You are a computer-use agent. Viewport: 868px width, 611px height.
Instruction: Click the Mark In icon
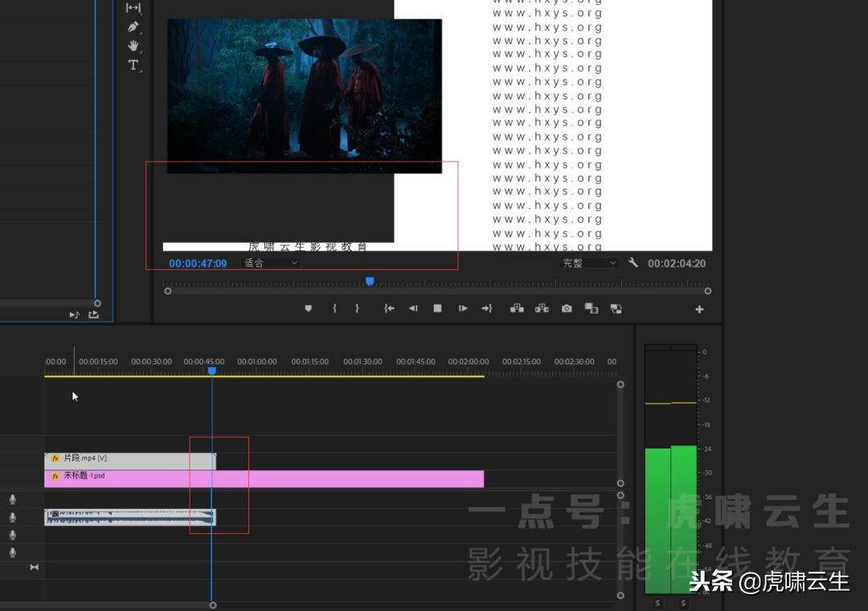coord(334,308)
